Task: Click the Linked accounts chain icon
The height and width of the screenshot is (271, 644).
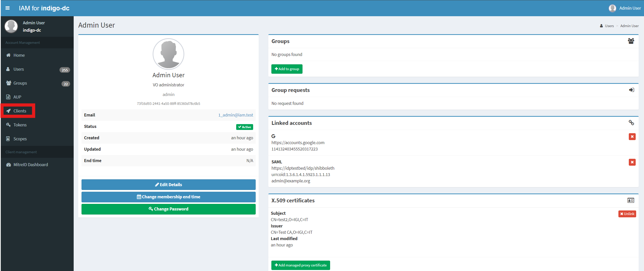Action: coord(631,123)
